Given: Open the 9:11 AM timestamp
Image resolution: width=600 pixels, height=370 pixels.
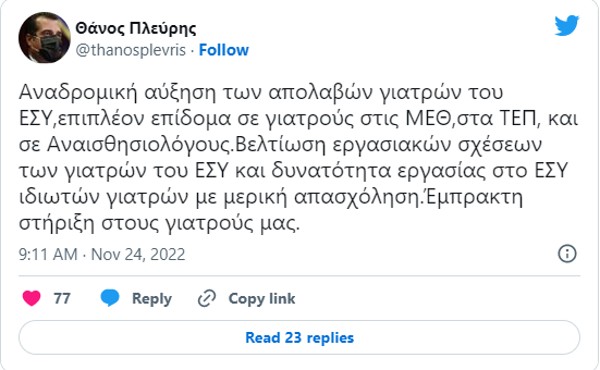Looking at the screenshot, I should tap(48, 254).
